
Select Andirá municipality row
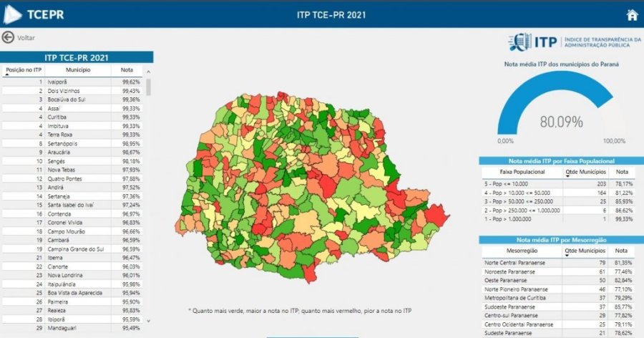pyautogui.click(x=72, y=188)
